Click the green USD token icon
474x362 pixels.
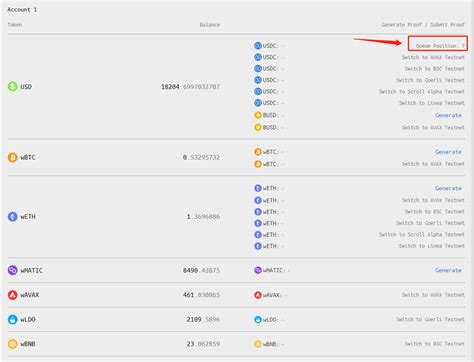click(13, 87)
